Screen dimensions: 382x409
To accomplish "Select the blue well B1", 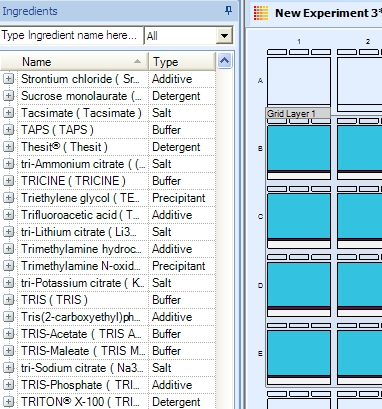I will (299, 149).
